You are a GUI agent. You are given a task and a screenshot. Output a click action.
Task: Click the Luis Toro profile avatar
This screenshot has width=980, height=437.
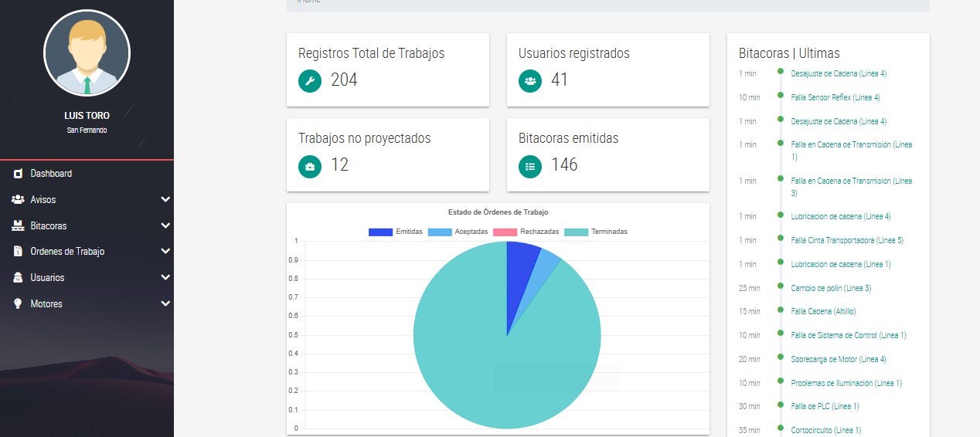87,53
